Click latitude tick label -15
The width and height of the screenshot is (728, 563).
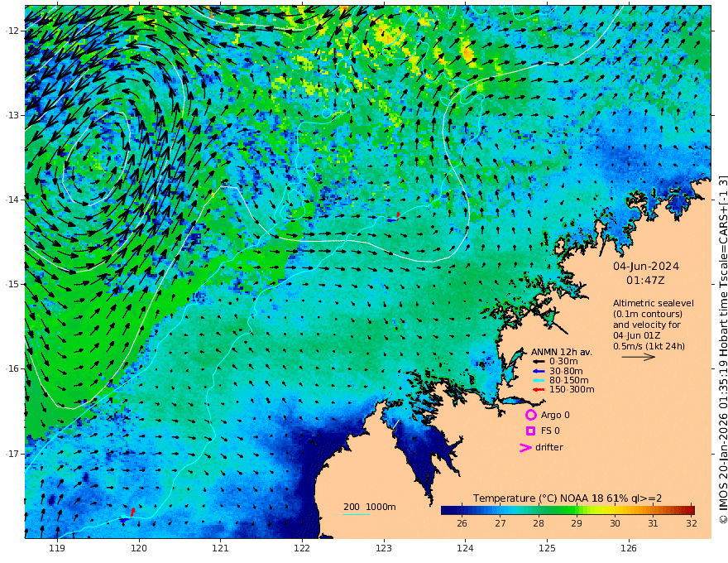[12, 284]
